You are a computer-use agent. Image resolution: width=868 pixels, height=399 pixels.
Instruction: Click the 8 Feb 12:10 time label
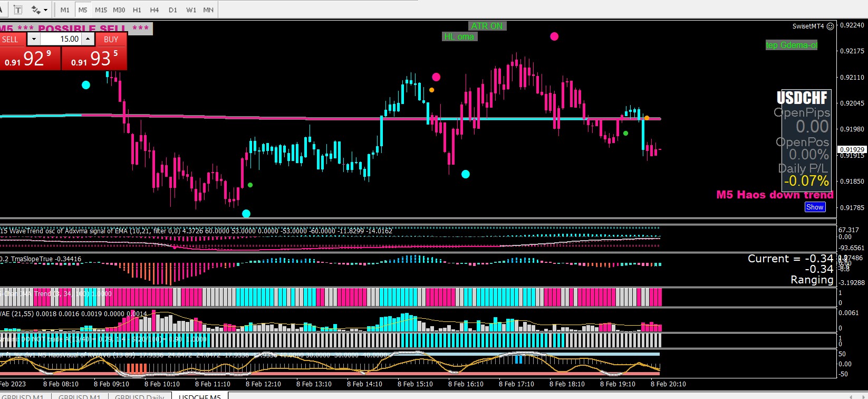[x=263, y=384]
